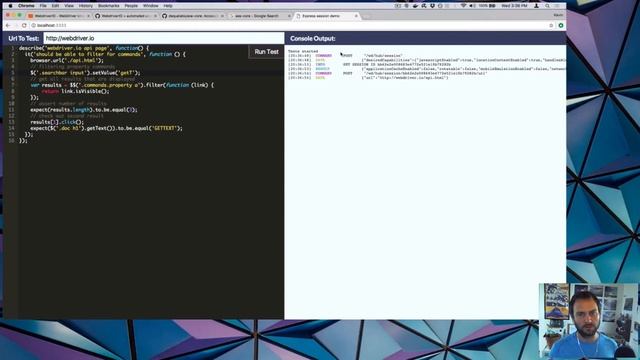Open the Help menu

[168, 6]
